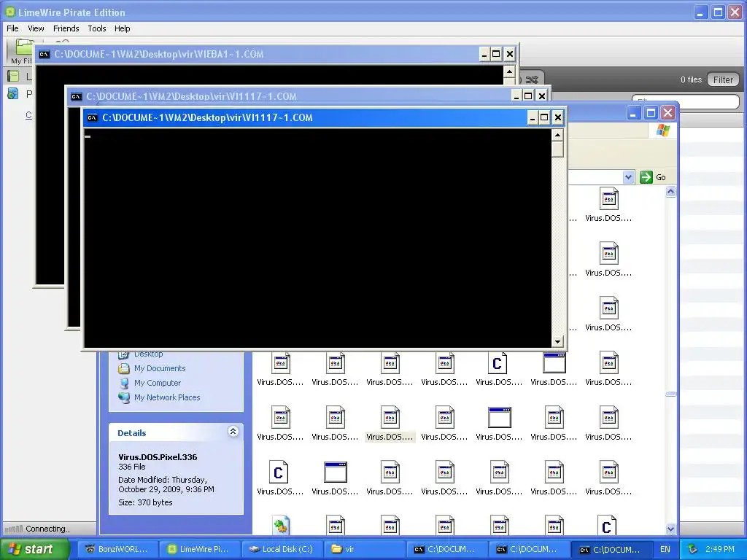Collapse the Details panel chevron

[233, 432]
